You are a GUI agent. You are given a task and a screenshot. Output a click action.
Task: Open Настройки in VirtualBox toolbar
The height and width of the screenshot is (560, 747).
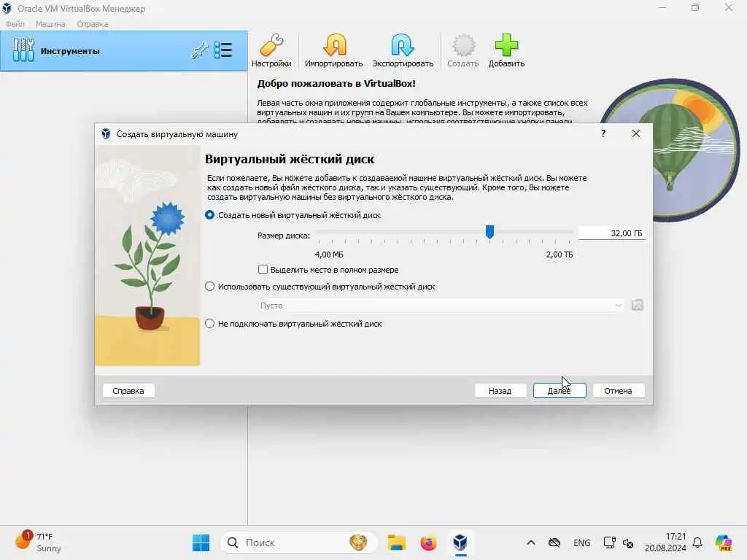coord(271,51)
